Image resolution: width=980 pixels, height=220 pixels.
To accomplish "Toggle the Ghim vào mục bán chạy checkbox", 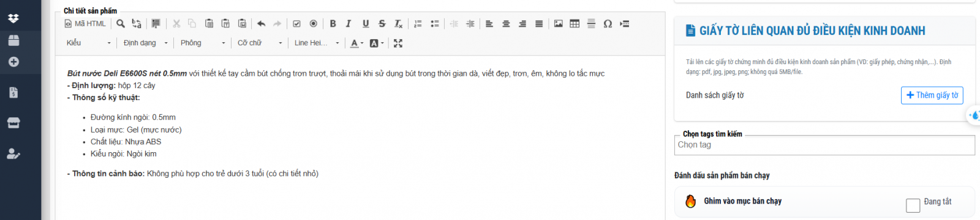I will (x=913, y=205).
